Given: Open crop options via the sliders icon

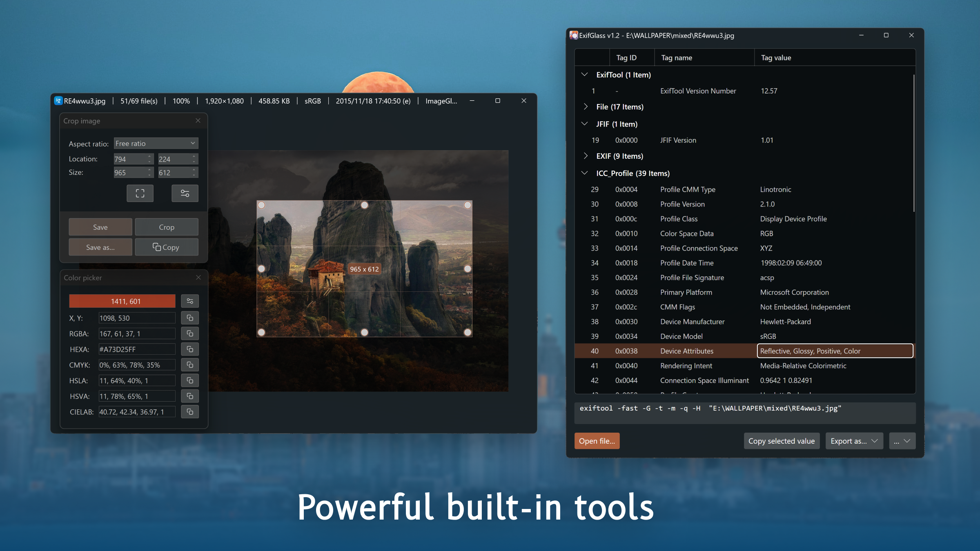Looking at the screenshot, I should (x=185, y=193).
